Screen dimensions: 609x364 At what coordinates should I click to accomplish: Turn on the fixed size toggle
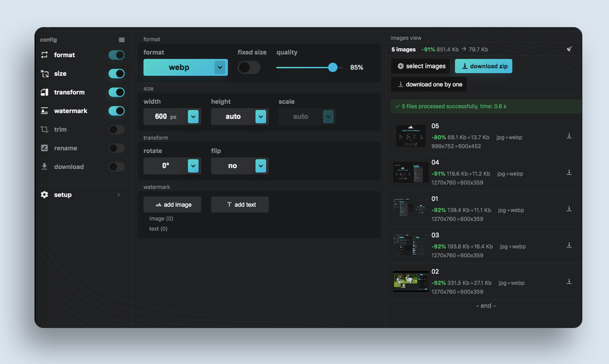249,68
